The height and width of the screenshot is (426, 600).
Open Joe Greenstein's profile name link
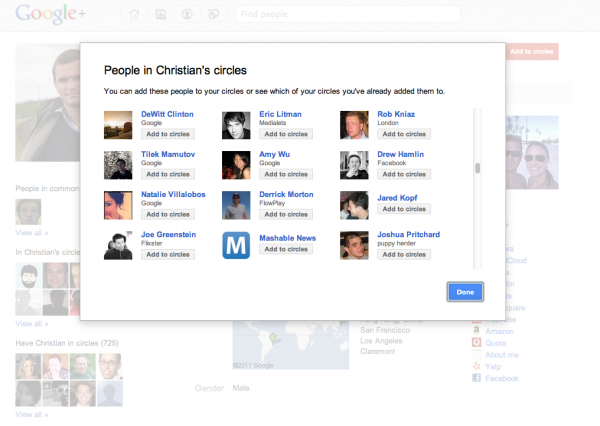coord(168,235)
